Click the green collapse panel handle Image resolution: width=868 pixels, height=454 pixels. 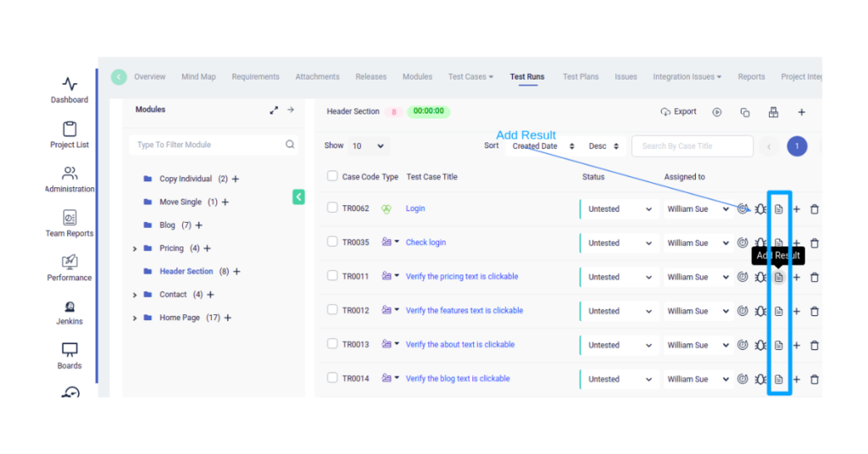(x=298, y=197)
